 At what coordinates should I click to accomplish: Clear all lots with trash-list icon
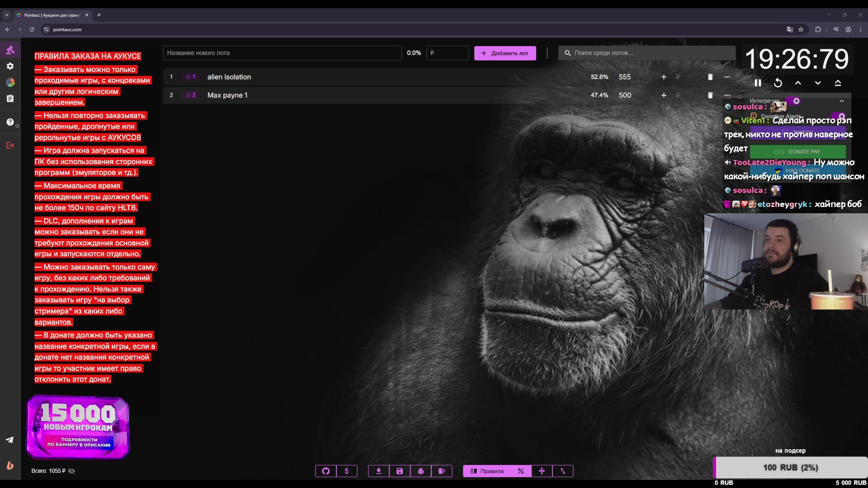pos(442,471)
